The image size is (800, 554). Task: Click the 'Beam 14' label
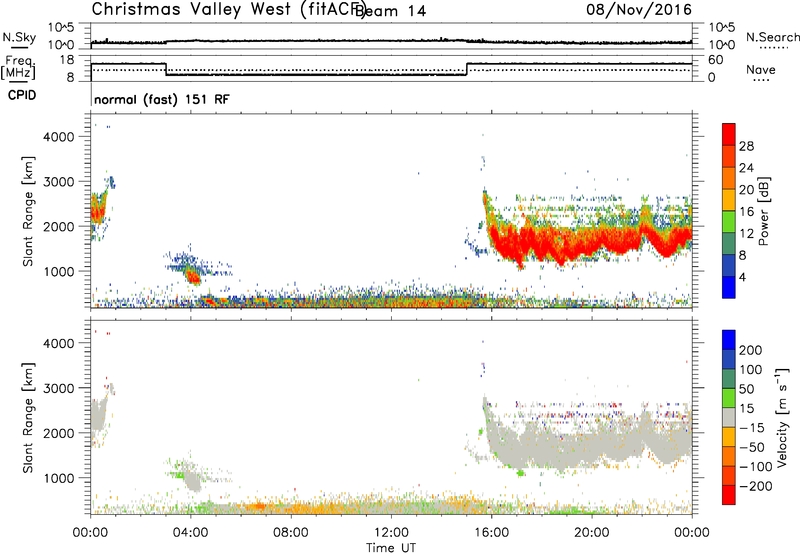click(x=390, y=11)
